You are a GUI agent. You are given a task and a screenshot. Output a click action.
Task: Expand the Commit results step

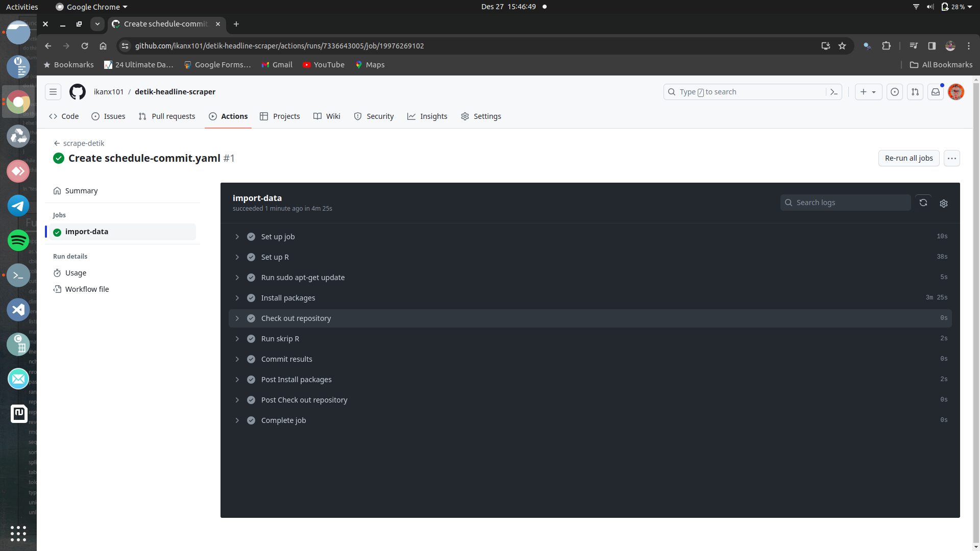pyautogui.click(x=237, y=359)
